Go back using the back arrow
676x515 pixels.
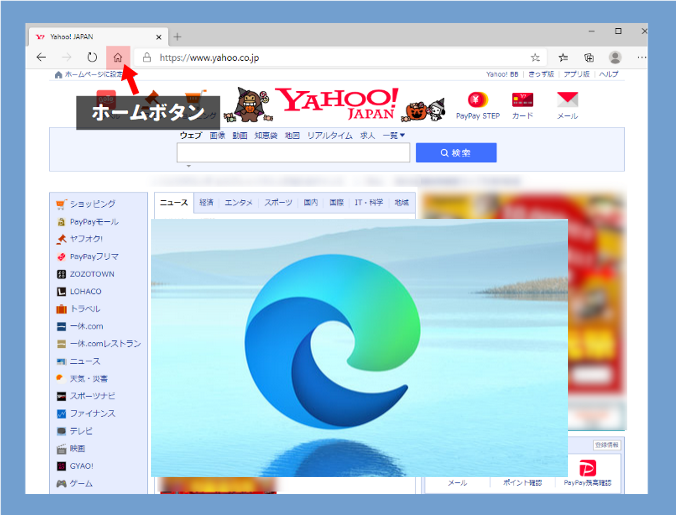(41, 58)
